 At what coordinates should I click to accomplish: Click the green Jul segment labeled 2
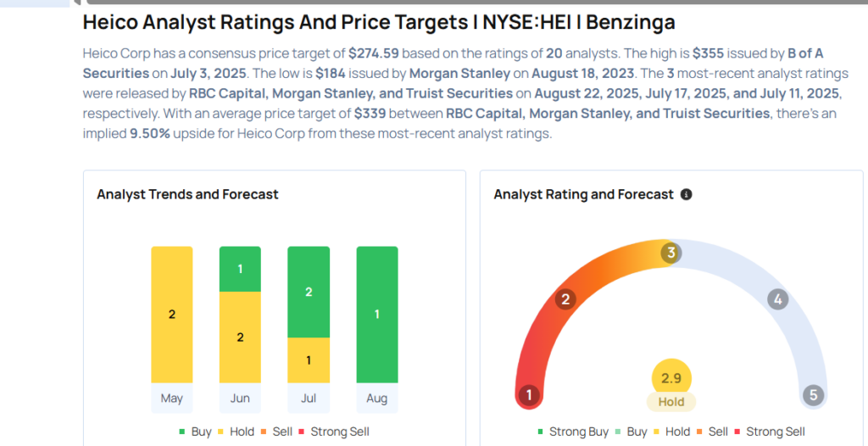pos(309,292)
